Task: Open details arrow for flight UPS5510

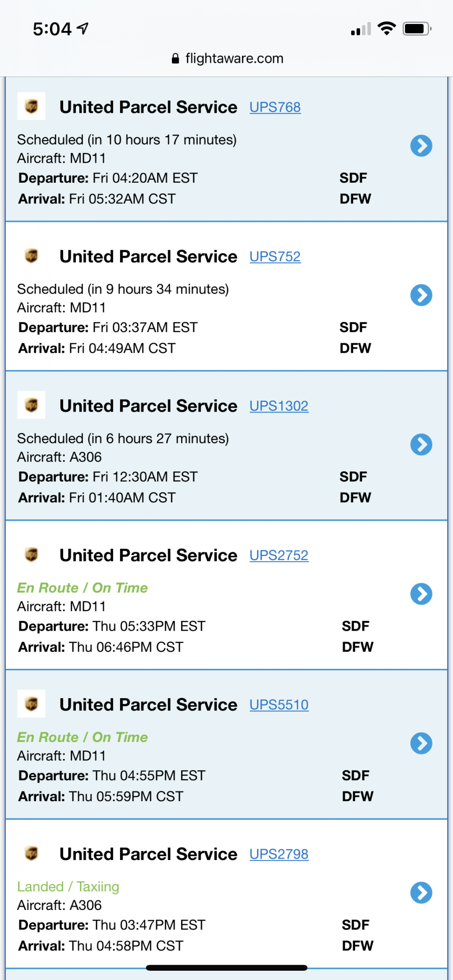Action: [x=421, y=743]
